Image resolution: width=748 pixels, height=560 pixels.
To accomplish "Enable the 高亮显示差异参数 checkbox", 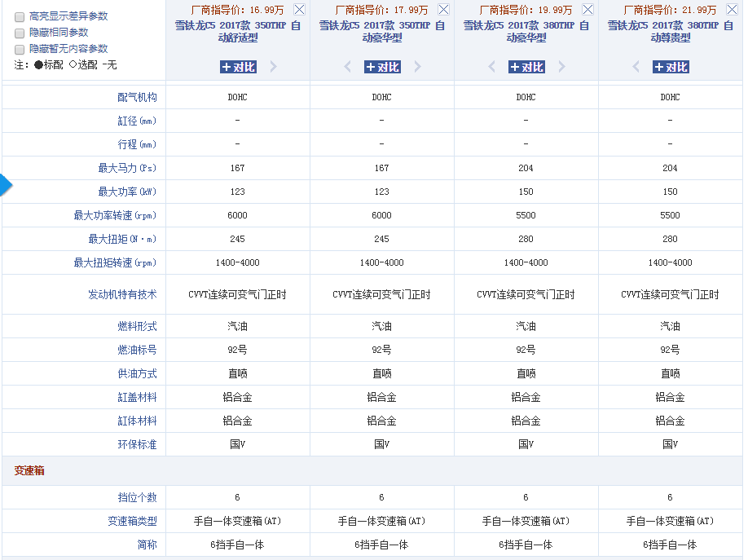I will point(20,17).
